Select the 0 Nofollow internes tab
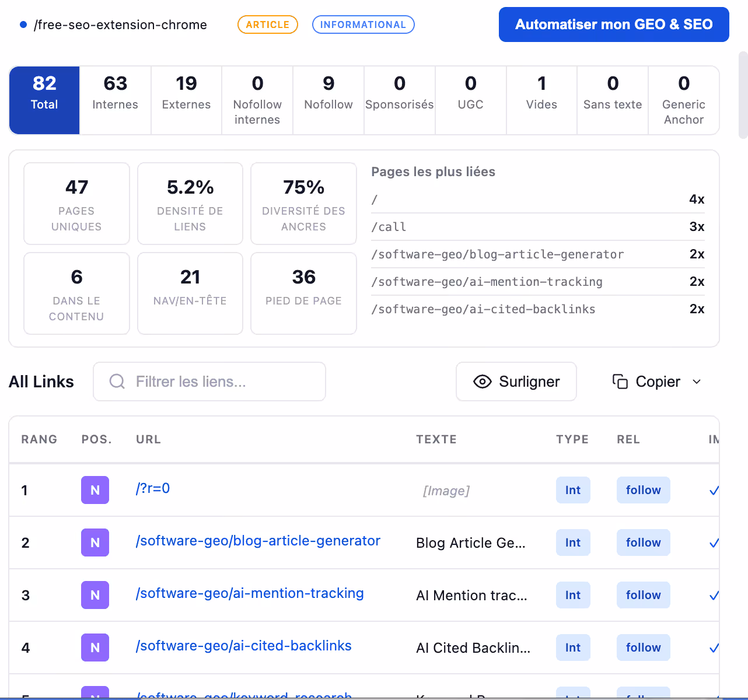 pyautogui.click(x=257, y=100)
